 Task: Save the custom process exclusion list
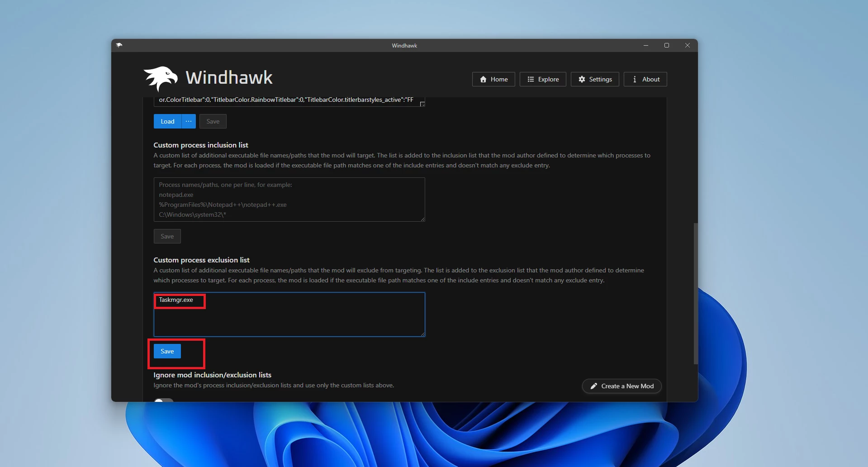(167, 351)
